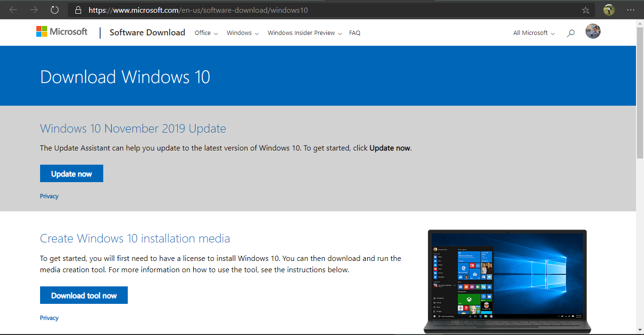644x335 pixels.
Task: Click the Update now button
Action: tap(72, 174)
